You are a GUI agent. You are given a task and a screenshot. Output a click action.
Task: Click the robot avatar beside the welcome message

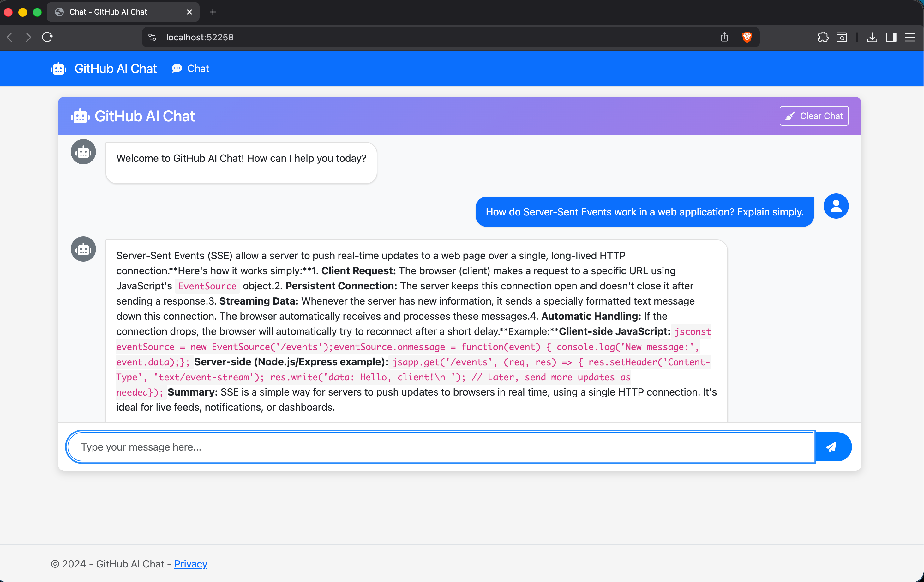(x=83, y=152)
